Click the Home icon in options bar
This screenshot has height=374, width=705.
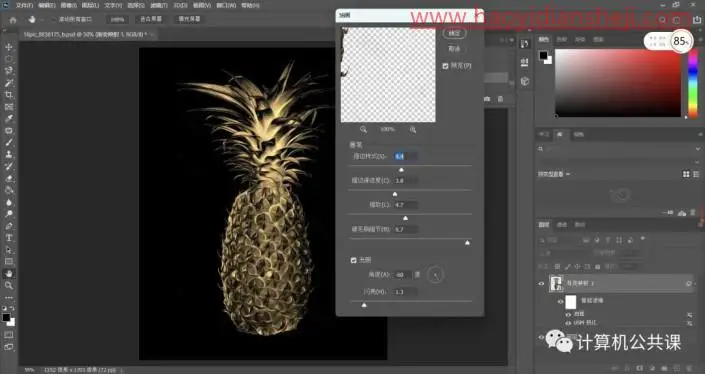pyautogui.click(x=13, y=20)
